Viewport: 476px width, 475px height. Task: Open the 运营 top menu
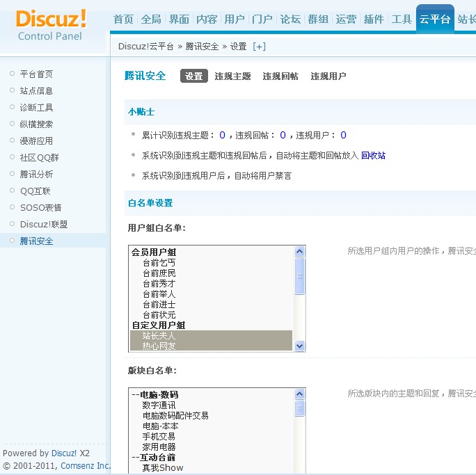(x=346, y=19)
